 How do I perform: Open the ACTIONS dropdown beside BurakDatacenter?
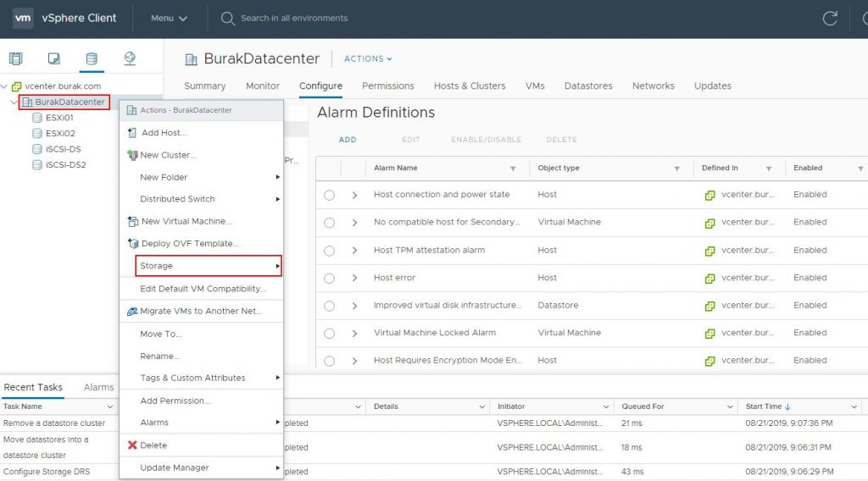(368, 58)
